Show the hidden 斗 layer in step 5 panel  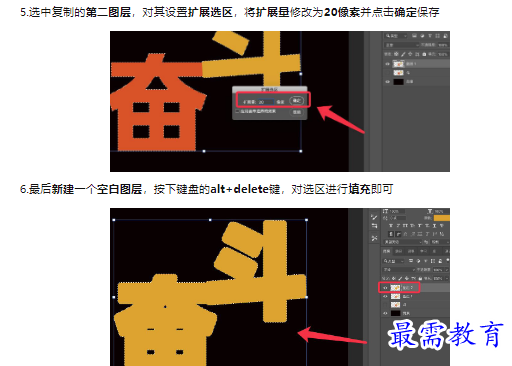(387, 73)
